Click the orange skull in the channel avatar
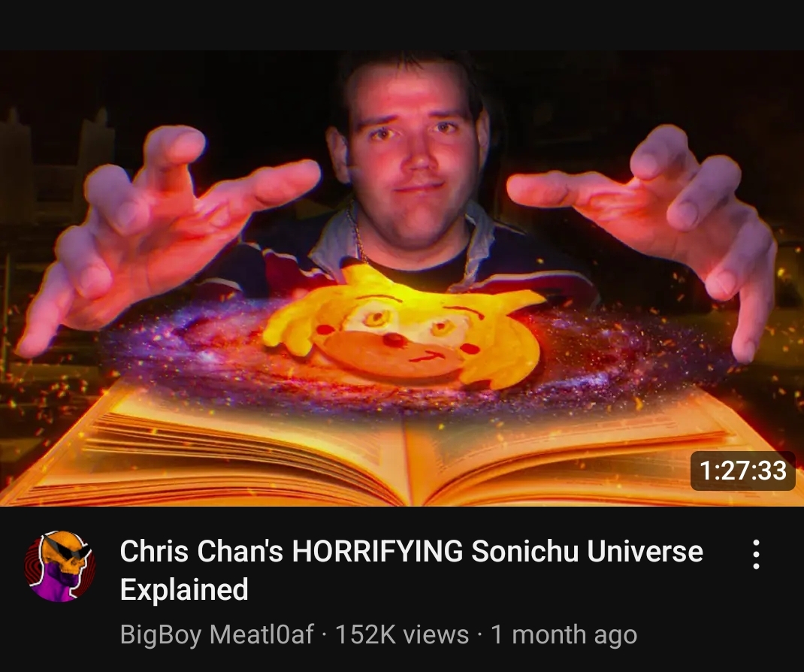Screen dimensions: 804x672 [x=62, y=554]
